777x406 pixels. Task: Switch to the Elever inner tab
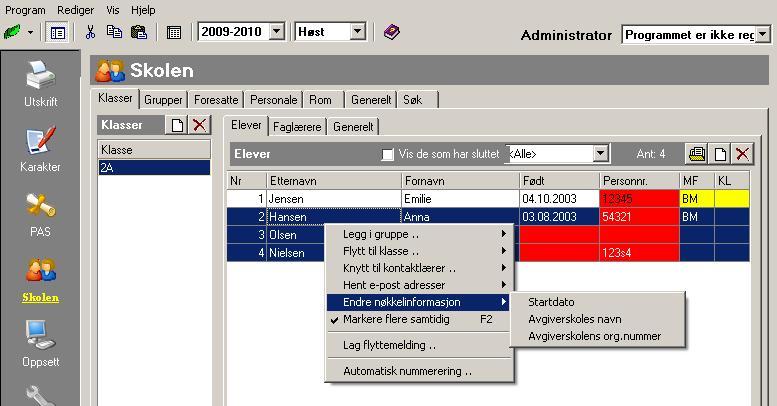[246, 125]
